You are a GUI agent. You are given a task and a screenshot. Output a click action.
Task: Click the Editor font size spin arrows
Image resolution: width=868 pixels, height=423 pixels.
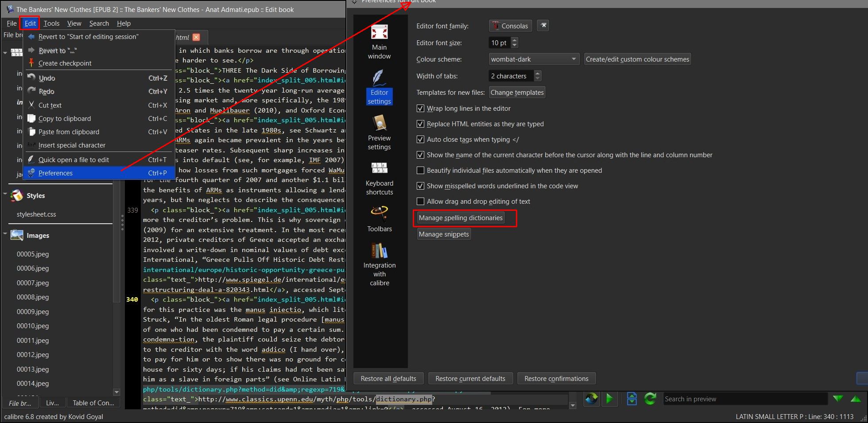tap(514, 43)
